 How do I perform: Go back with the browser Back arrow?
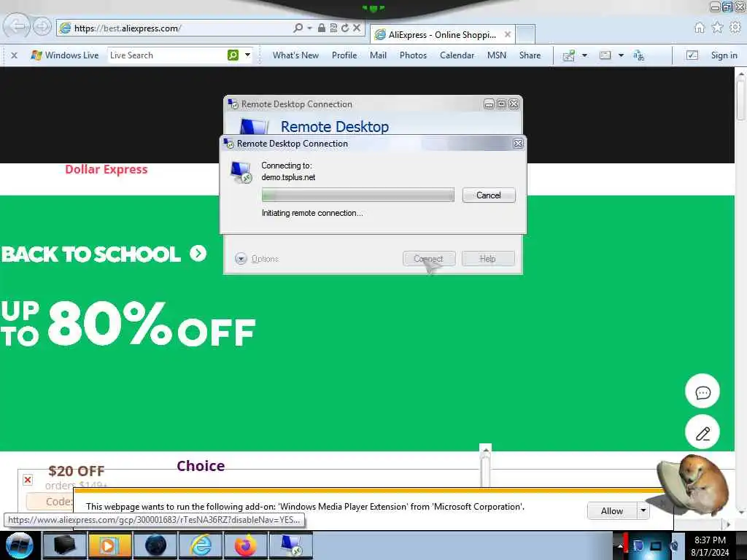(17, 26)
